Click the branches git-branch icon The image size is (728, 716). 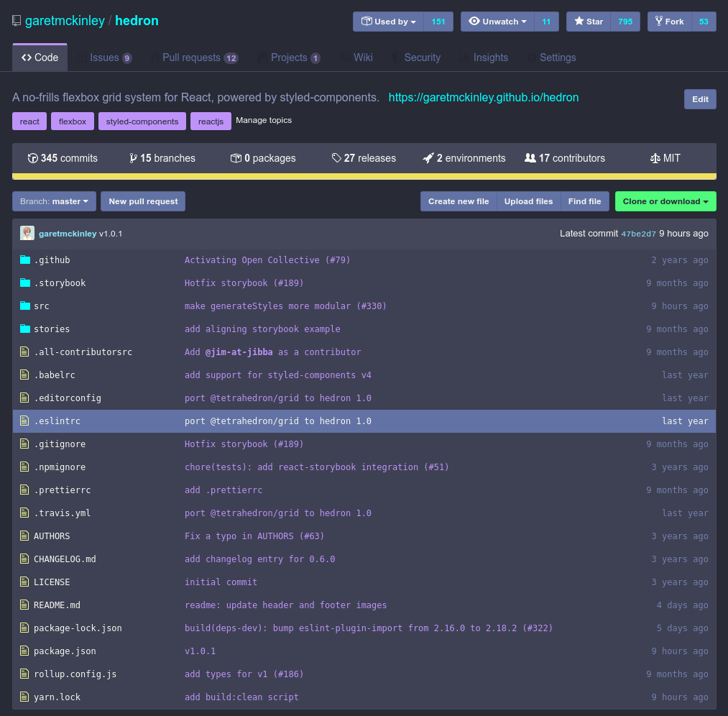[133, 158]
